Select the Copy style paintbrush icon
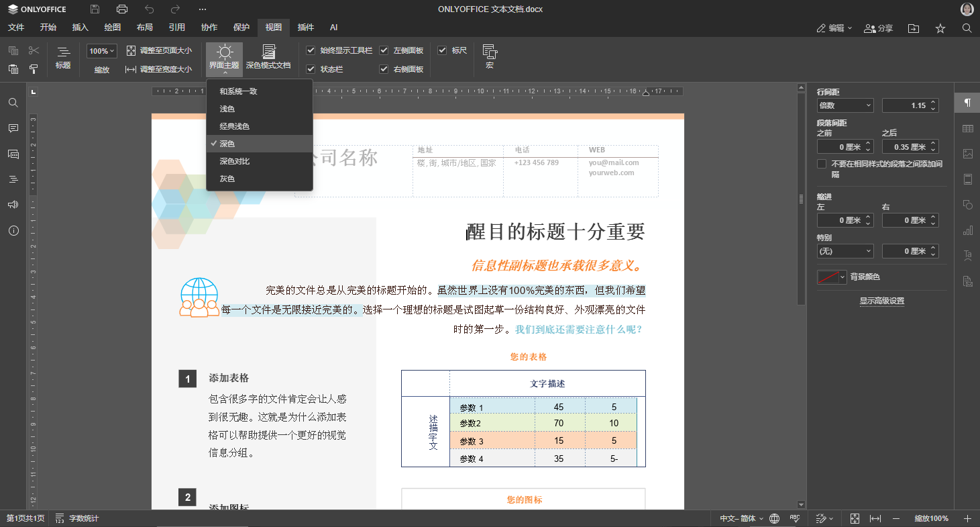This screenshot has height=527, width=980. pyautogui.click(x=34, y=69)
